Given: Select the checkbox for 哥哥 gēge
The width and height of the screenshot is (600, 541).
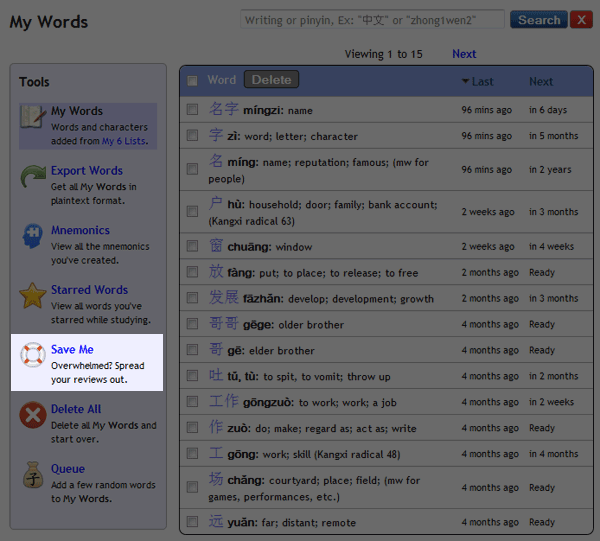Looking at the screenshot, I should tap(192, 324).
